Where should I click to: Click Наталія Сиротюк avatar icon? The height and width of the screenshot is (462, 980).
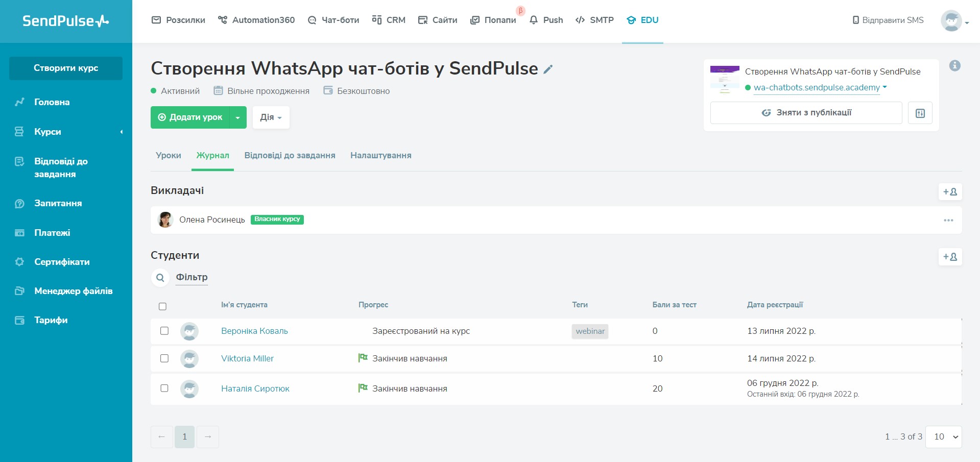click(189, 389)
